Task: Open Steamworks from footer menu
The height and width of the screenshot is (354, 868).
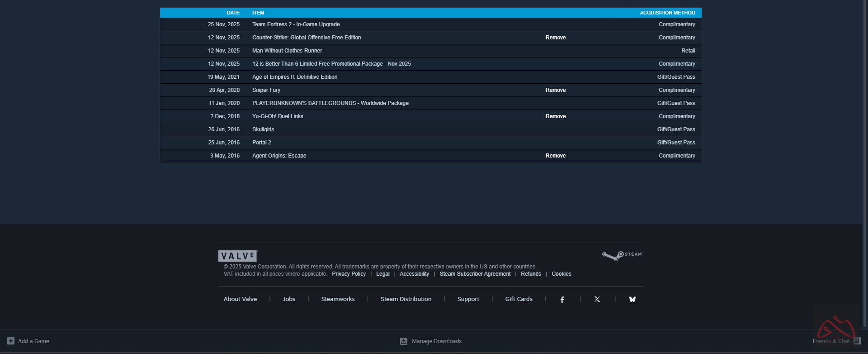Action: point(338,299)
